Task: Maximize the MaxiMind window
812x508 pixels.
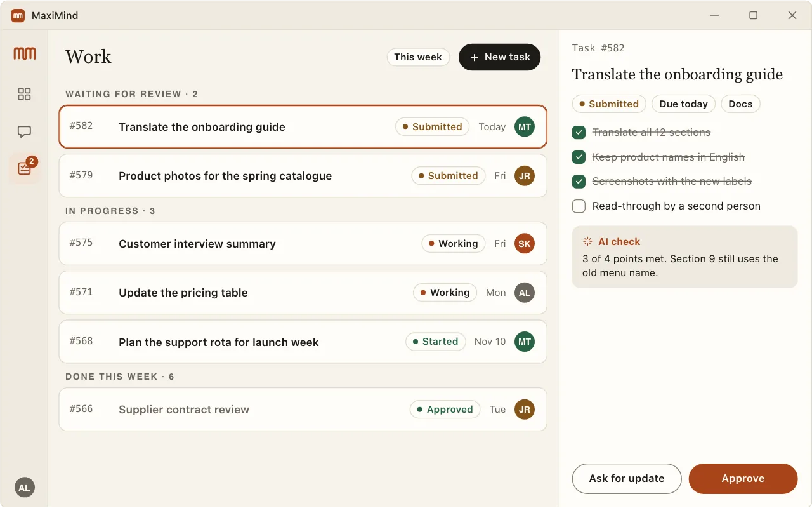Action: pyautogui.click(x=753, y=15)
